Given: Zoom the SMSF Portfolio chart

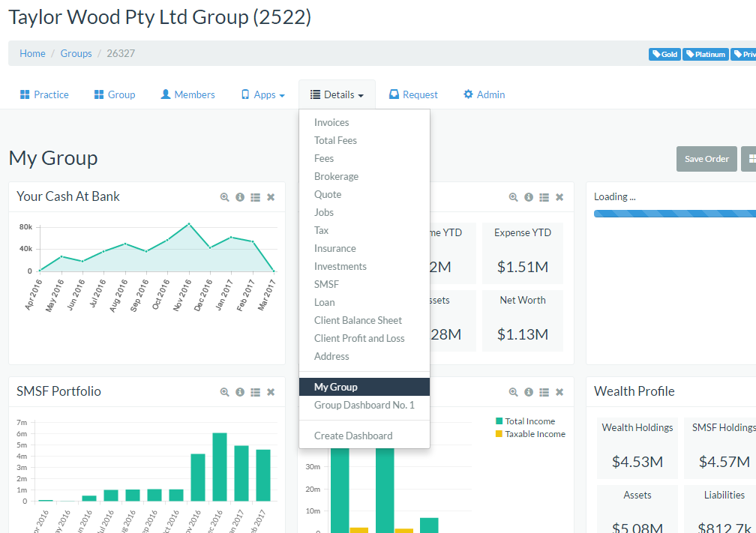Looking at the screenshot, I should [224, 392].
